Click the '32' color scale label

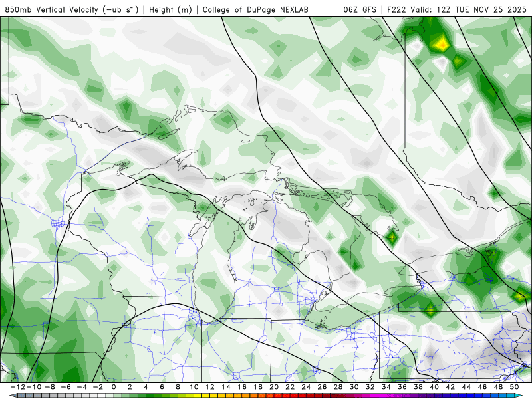tap(370, 387)
